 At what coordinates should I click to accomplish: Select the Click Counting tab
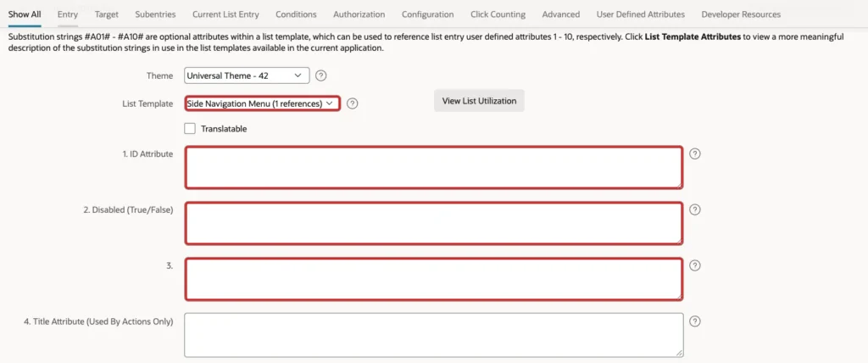498,14
